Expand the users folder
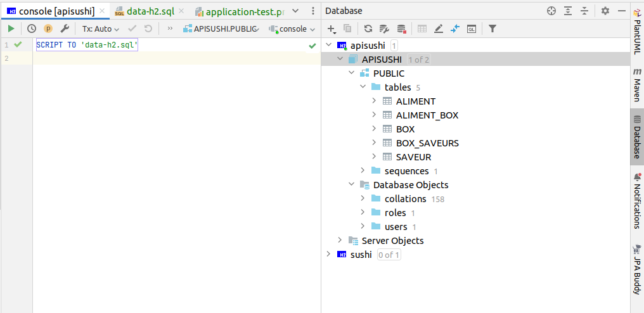This screenshot has width=644, height=313. pyautogui.click(x=363, y=226)
